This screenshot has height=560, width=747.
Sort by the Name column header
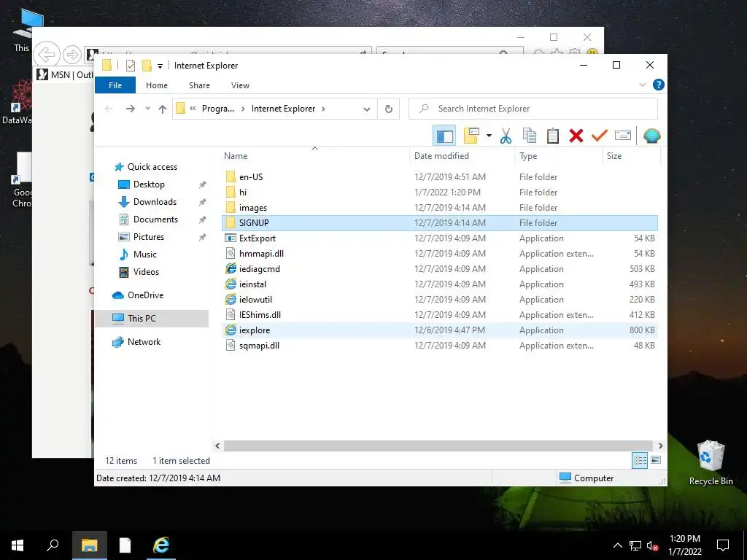pos(314,156)
